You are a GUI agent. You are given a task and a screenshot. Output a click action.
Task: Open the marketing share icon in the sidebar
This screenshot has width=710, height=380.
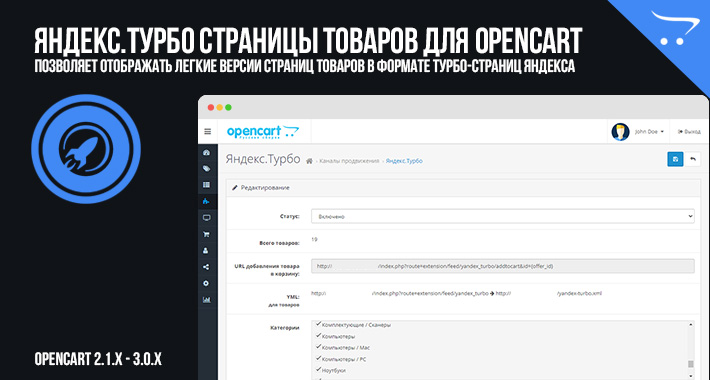(x=207, y=267)
